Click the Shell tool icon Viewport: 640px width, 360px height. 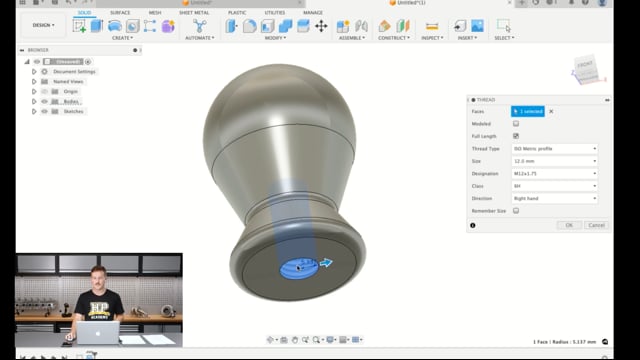[267, 26]
